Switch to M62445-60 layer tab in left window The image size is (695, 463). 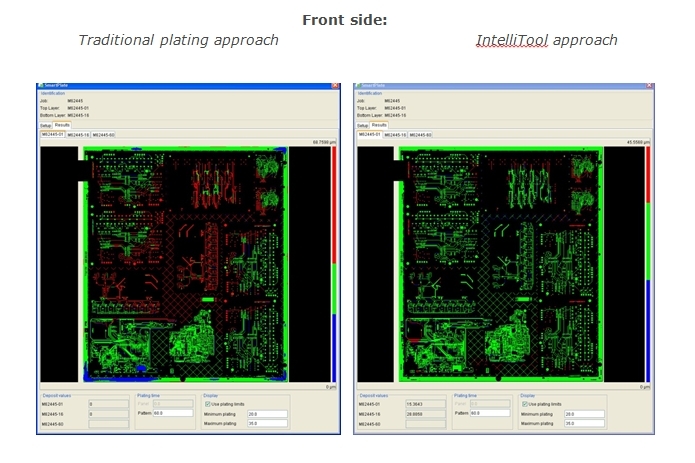(103, 135)
